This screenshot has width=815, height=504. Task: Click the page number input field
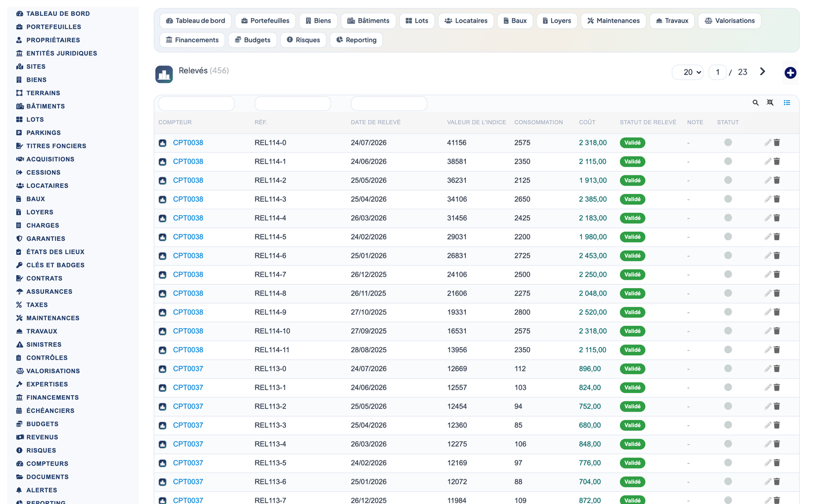point(717,72)
